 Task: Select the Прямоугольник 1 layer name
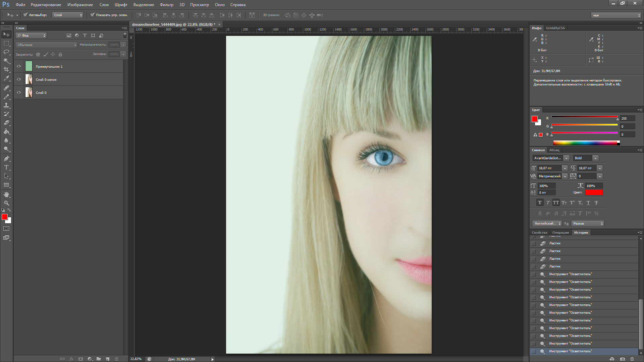click(49, 67)
